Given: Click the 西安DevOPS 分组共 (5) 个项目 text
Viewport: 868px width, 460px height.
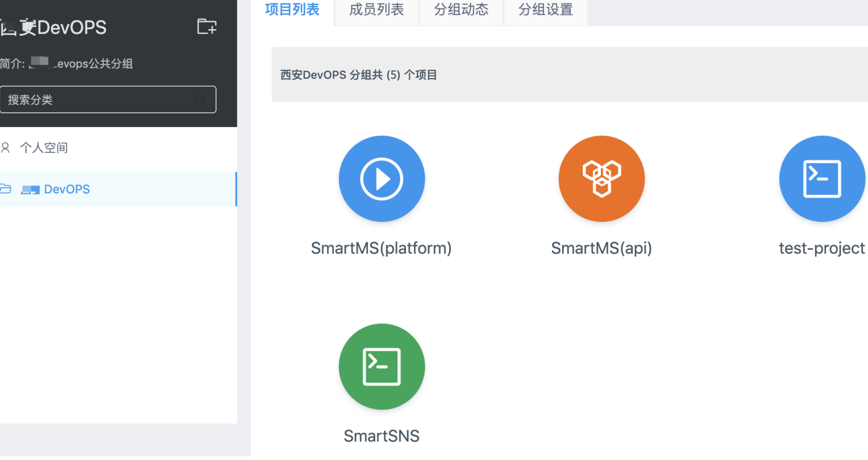Looking at the screenshot, I should pyautogui.click(x=358, y=75).
